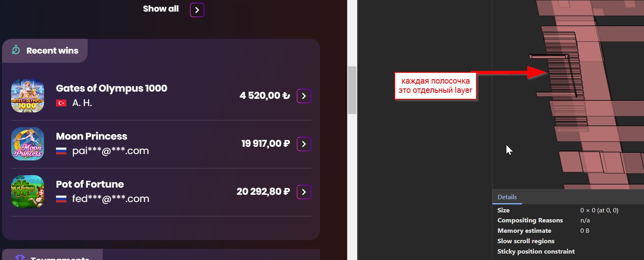Click the Show all button

click(161, 8)
